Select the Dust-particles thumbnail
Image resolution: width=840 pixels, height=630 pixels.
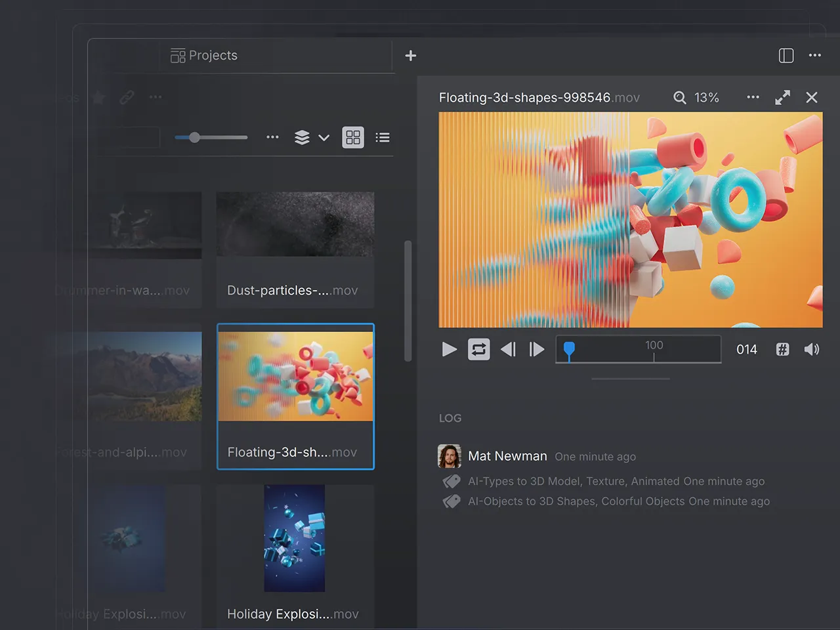click(295, 224)
